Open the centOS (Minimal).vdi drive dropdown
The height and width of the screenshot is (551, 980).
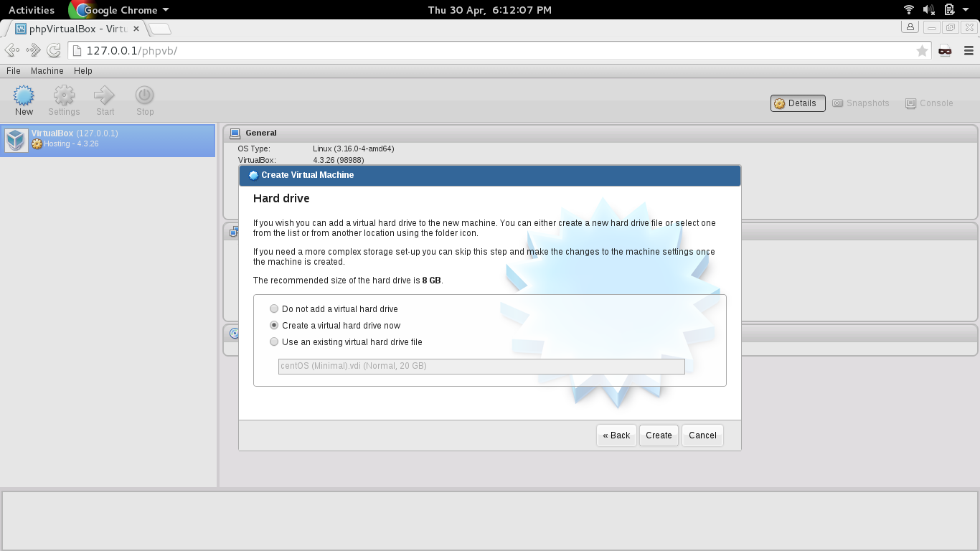coord(481,366)
